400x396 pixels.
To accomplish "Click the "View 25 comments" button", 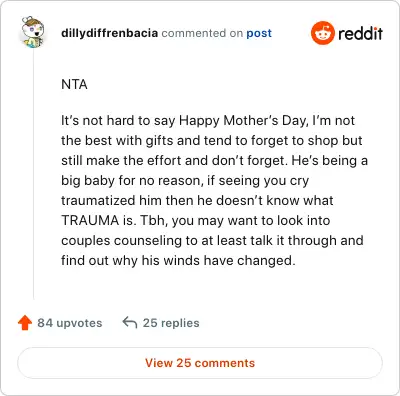I will point(200,363).
